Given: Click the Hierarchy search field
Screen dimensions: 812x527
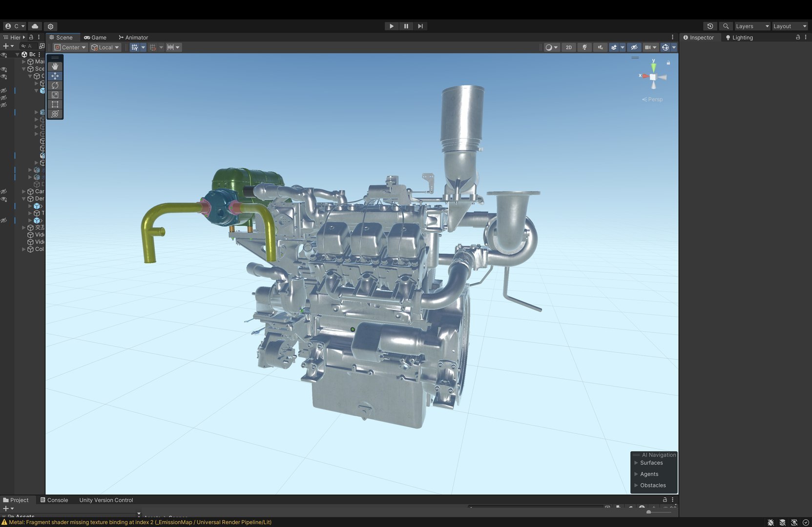Looking at the screenshot, I should (x=28, y=46).
